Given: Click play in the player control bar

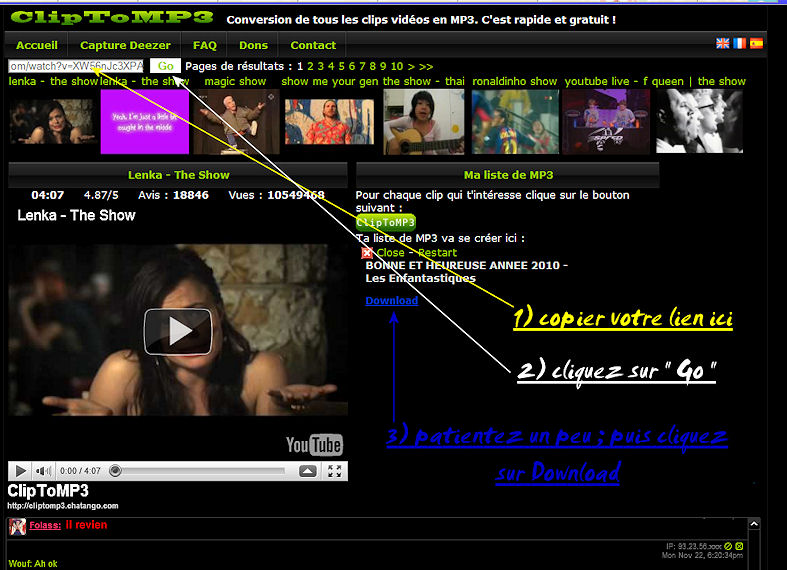Looking at the screenshot, I should (x=20, y=471).
